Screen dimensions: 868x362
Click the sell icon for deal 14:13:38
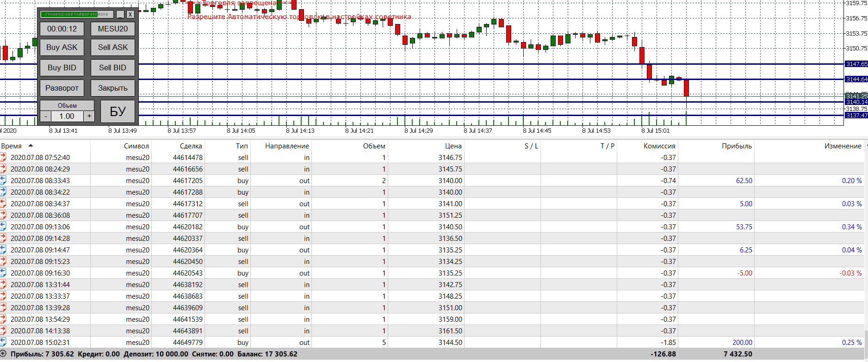pos(3,331)
